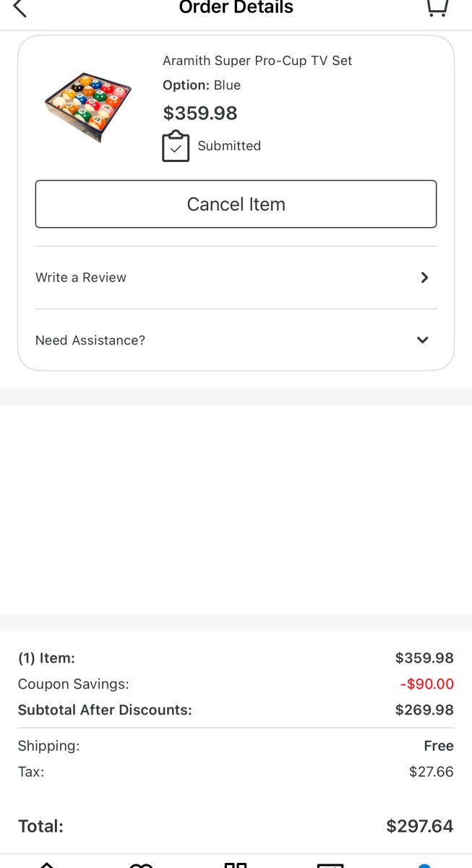Screen dimensions: 472x868
Task: Go to Home in the bottom navigation
Action: click(x=47, y=864)
